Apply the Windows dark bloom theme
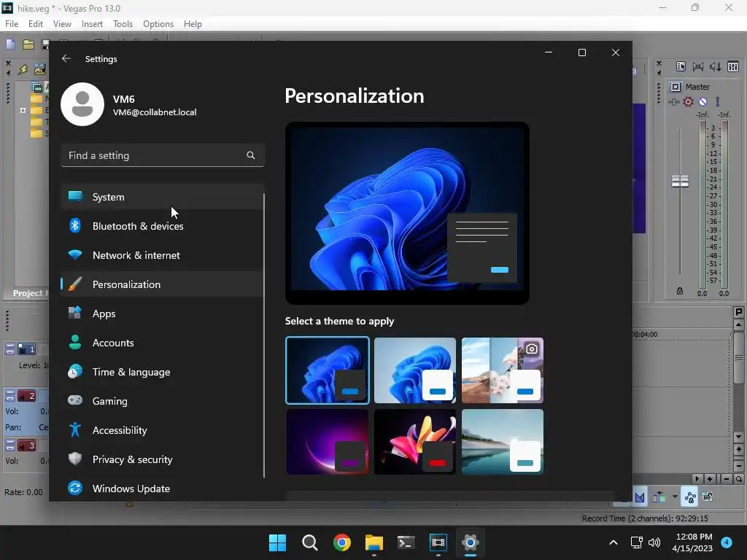Viewport: 747px width, 560px height. (328, 370)
